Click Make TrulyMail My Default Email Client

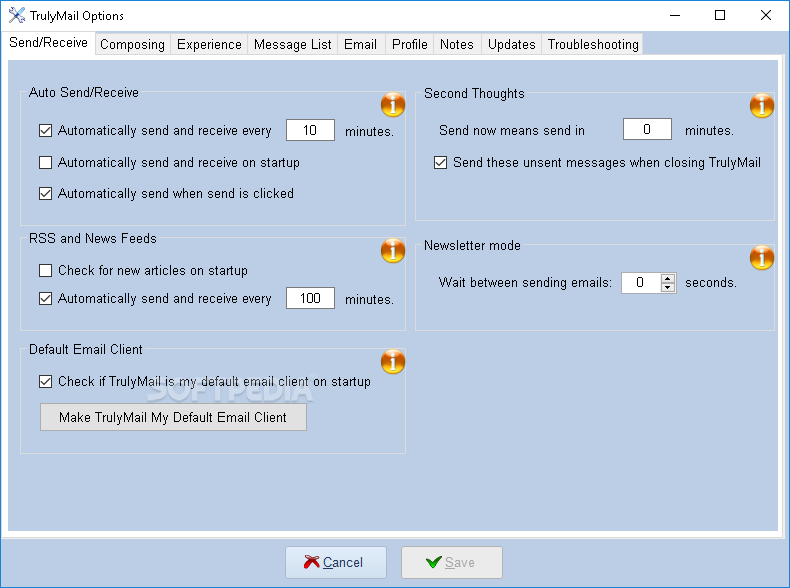(173, 417)
